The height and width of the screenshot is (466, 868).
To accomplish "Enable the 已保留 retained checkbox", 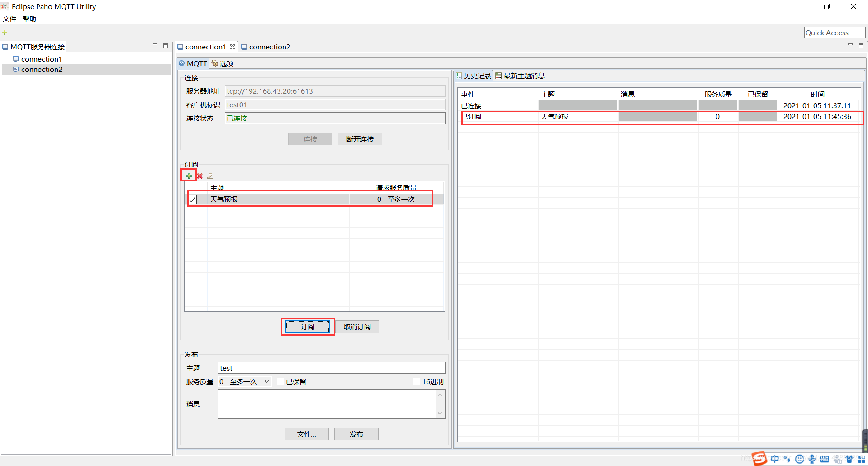I will click(x=280, y=381).
